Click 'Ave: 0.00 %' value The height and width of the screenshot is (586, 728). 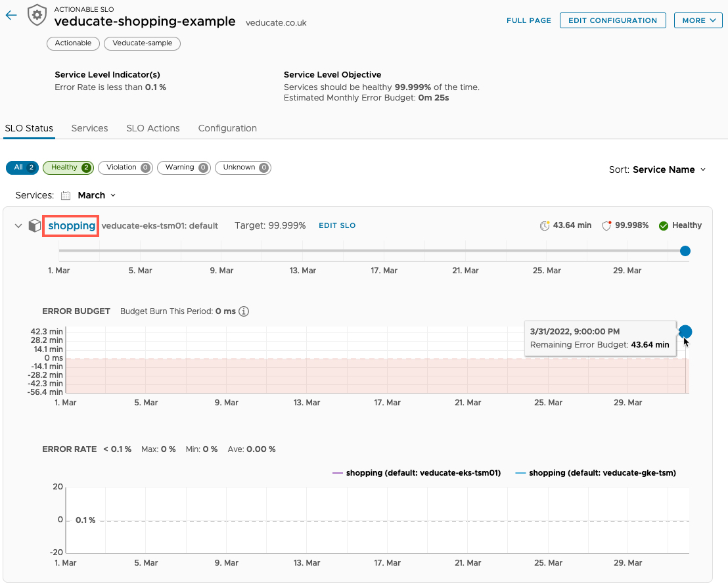point(252,449)
